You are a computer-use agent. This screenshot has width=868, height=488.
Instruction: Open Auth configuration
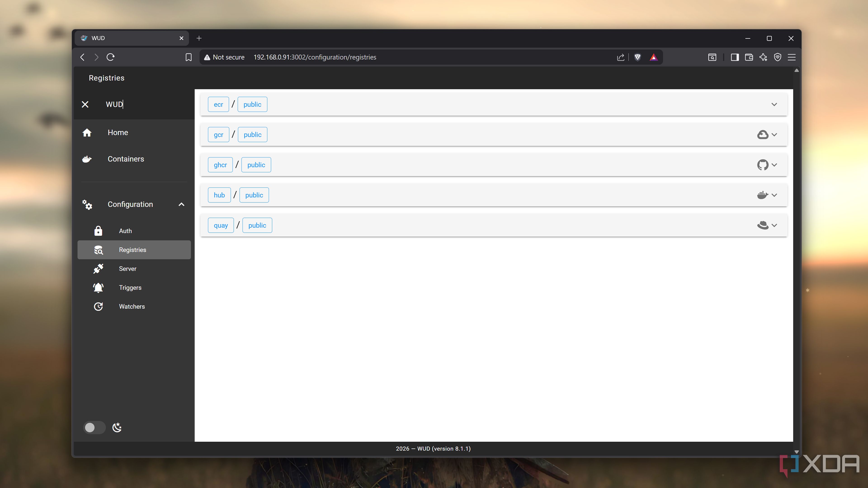pyautogui.click(x=134, y=231)
